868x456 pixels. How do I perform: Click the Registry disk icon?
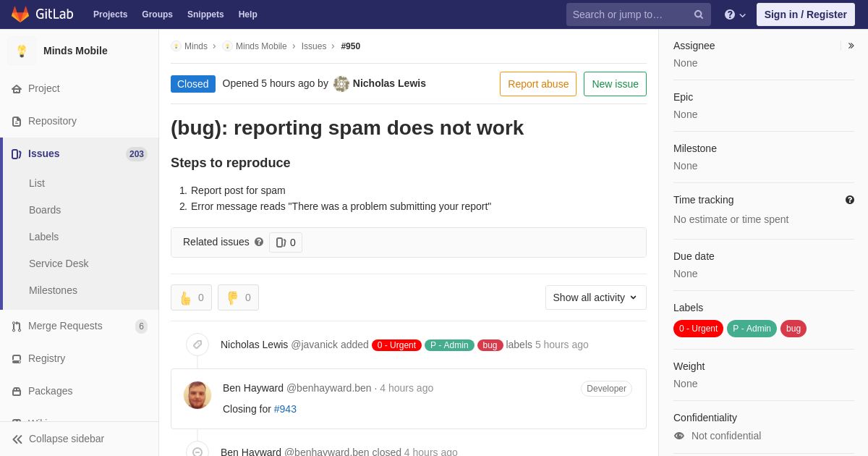tap(17, 359)
